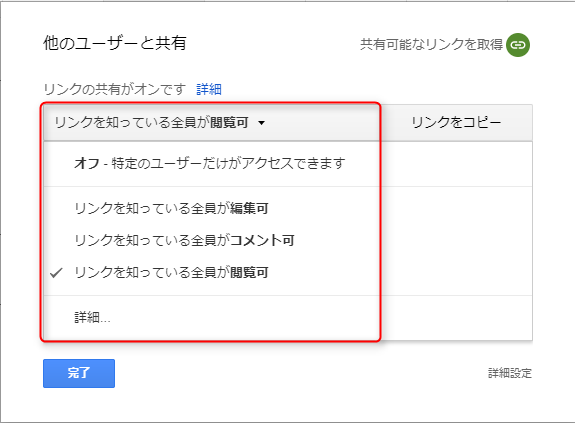Click the small black dropdown triangle
The height and width of the screenshot is (423, 575).
click(261, 123)
